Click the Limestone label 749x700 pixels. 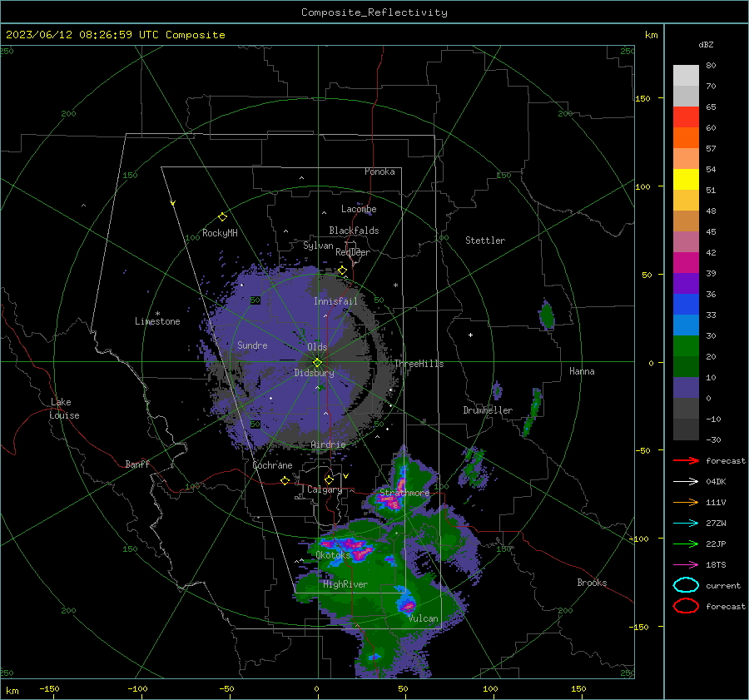[157, 321]
